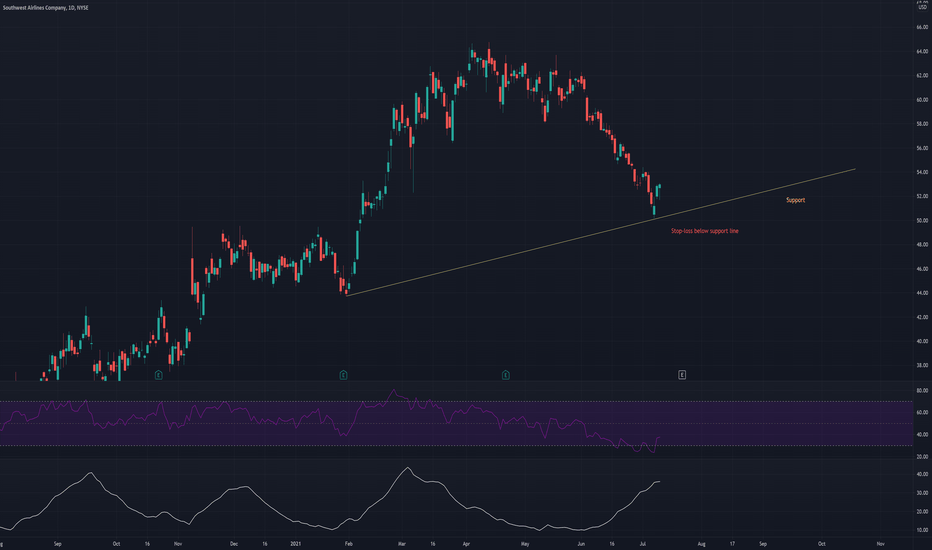
Task: Open the USD currency selector
Action: click(922, 7)
